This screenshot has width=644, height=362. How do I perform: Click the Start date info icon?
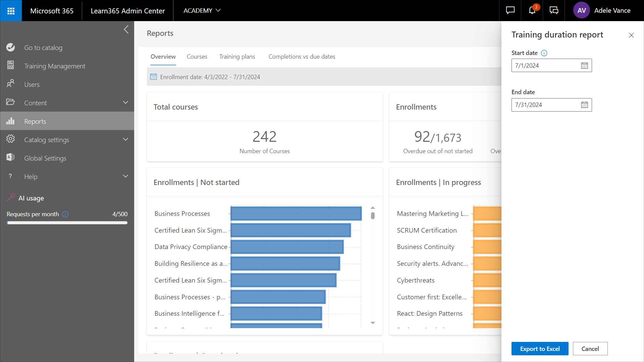(x=544, y=53)
